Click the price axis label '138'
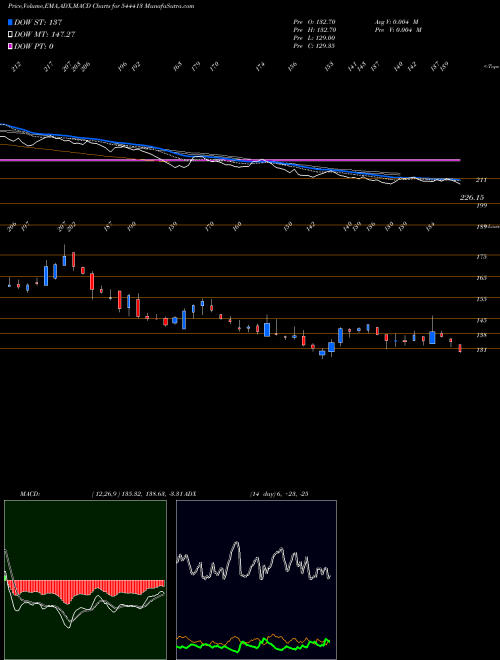 click(481, 335)
